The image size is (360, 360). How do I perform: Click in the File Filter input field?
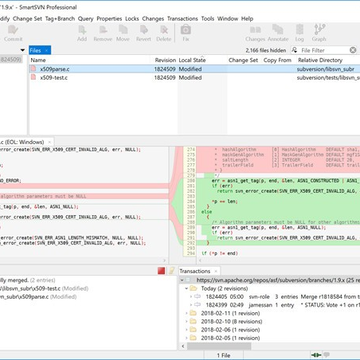[324, 50]
